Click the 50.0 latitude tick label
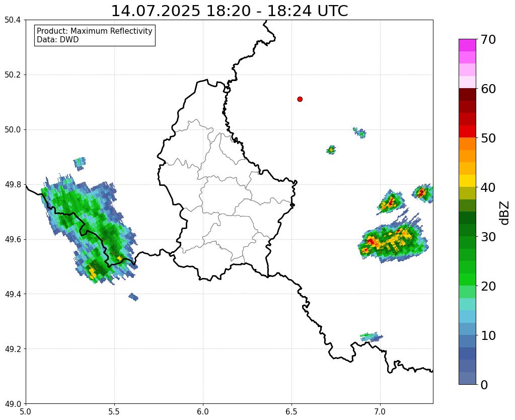 click(x=13, y=130)
